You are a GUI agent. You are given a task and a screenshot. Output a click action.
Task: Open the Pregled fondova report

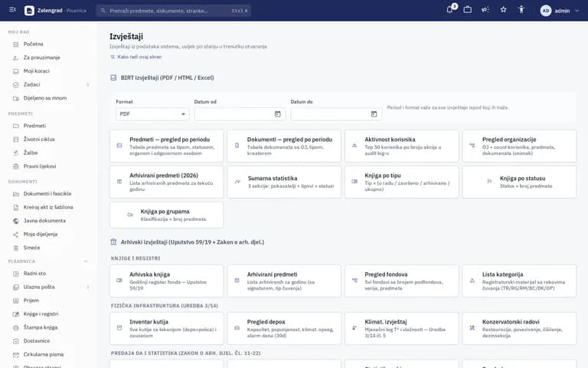(402, 281)
